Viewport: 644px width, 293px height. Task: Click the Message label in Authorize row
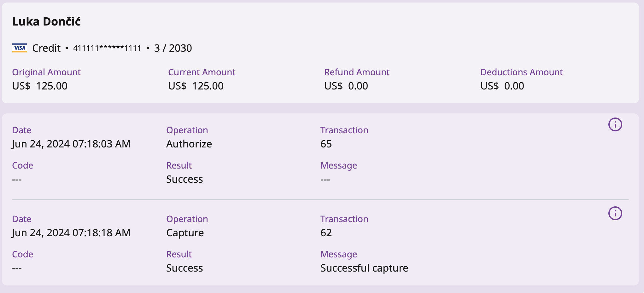click(x=339, y=165)
